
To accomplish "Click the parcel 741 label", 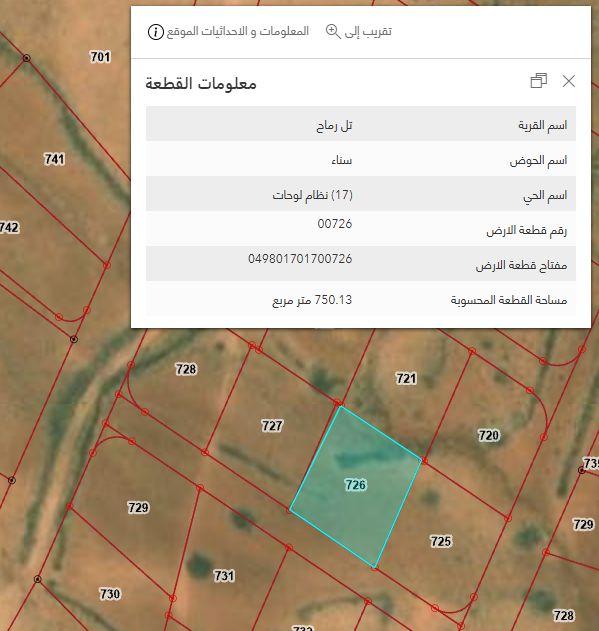I will click(x=54, y=159).
